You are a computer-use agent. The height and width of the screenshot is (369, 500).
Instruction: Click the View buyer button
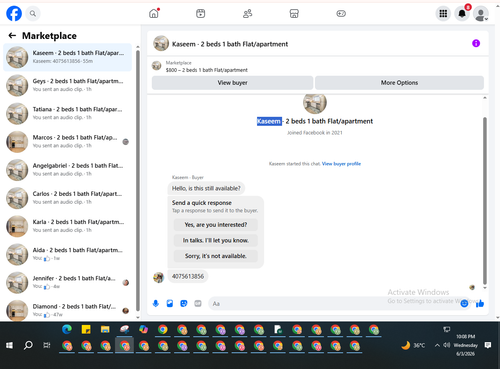click(232, 83)
